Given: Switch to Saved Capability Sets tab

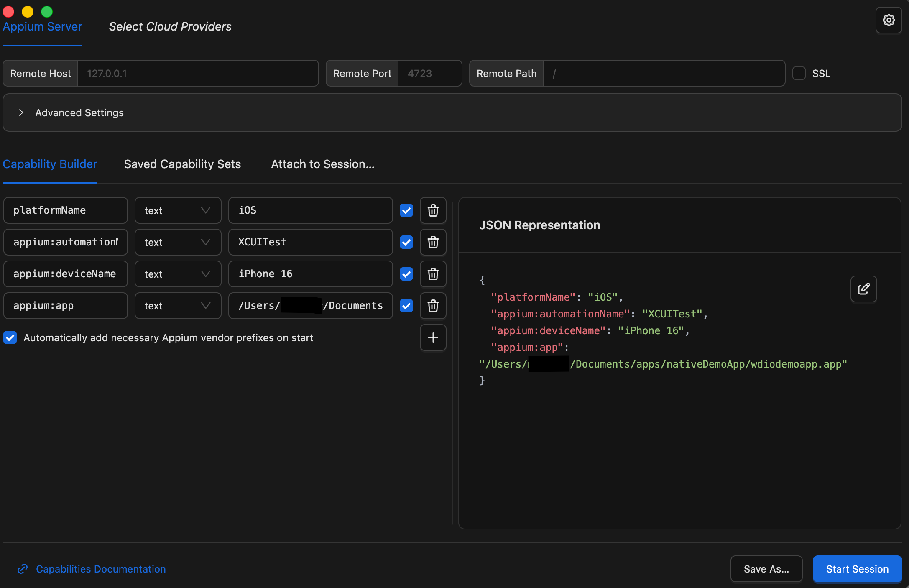Looking at the screenshot, I should (x=182, y=164).
